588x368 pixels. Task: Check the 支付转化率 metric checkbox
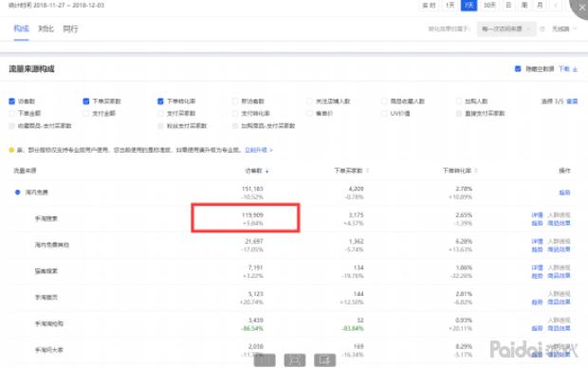pos(235,113)
